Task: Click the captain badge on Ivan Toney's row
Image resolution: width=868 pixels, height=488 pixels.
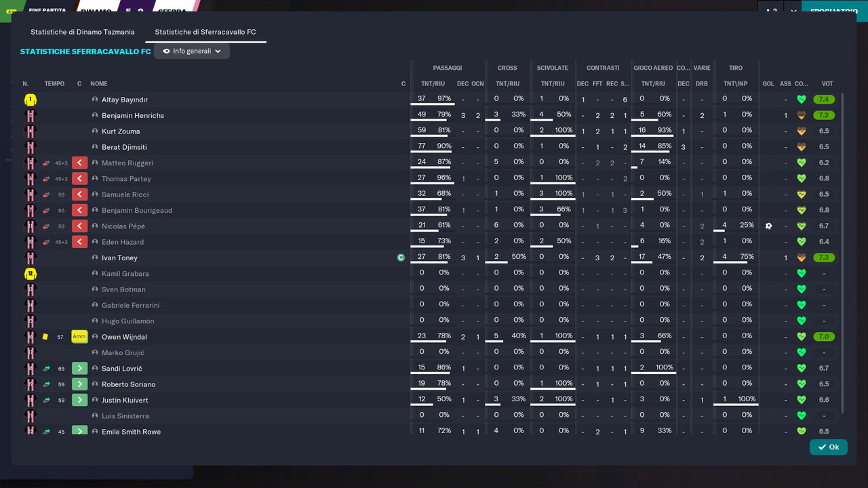Action: [x=401, y=258]
